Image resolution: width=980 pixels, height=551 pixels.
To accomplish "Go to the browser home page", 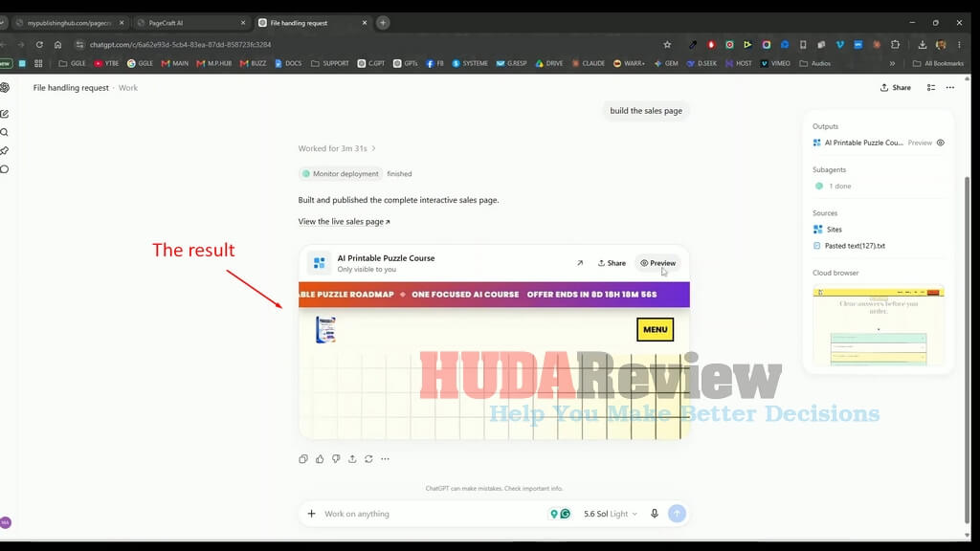I will (x=57, y=45).
